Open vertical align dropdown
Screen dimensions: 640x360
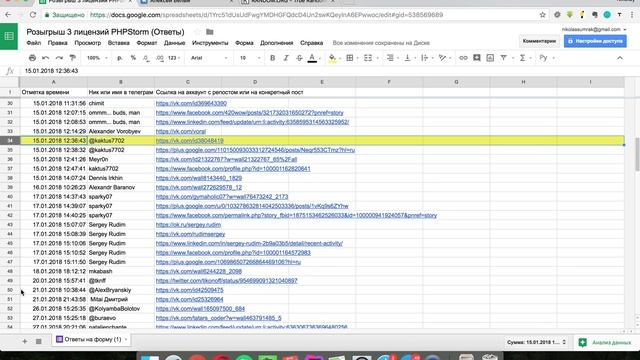tap(409, 58)
